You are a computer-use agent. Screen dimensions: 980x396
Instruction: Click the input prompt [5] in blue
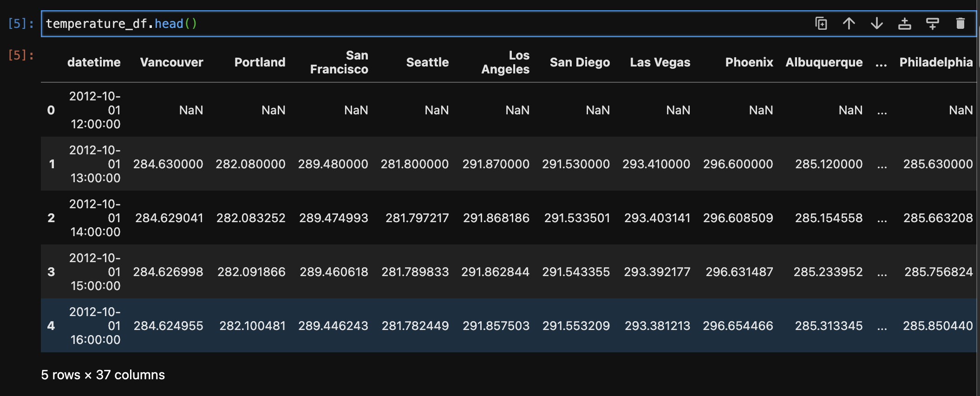(21, 24)
